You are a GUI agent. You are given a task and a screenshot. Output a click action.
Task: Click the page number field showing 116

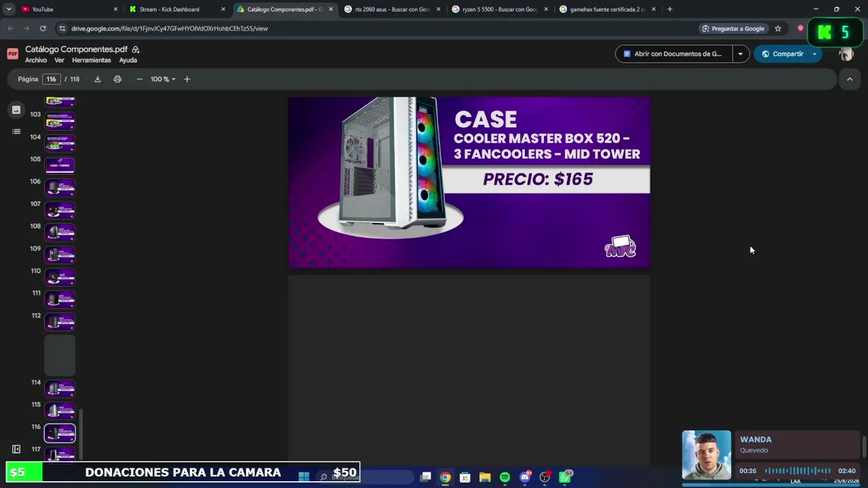tap(51, 79)
